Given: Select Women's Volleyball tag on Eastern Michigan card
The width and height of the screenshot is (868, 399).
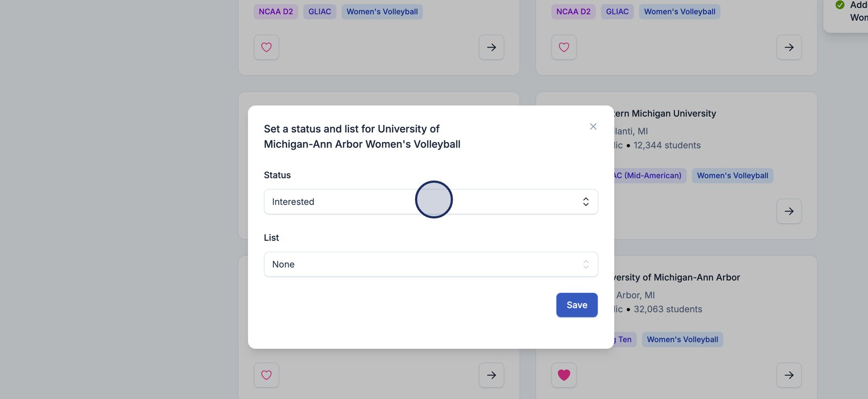Looking at the screenshot, I should [x=732, y=176].
